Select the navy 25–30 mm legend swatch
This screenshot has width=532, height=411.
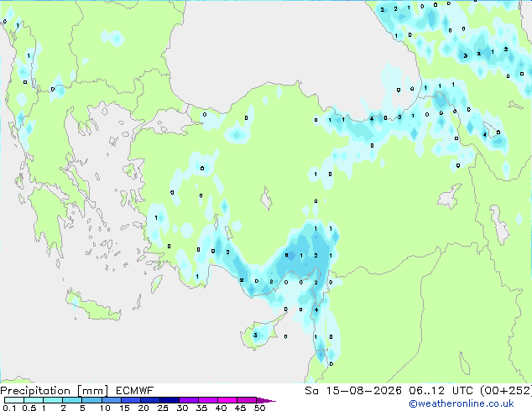coord(170,400)
